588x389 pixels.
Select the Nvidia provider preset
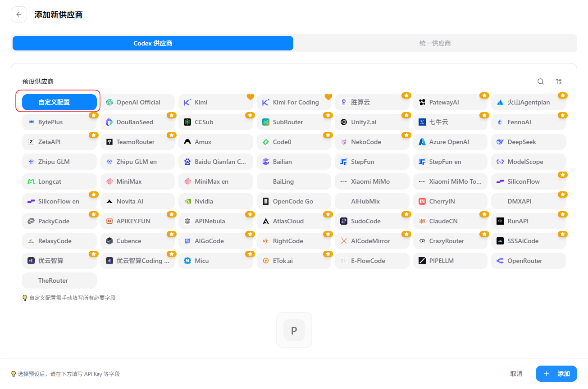pos(216,201)
